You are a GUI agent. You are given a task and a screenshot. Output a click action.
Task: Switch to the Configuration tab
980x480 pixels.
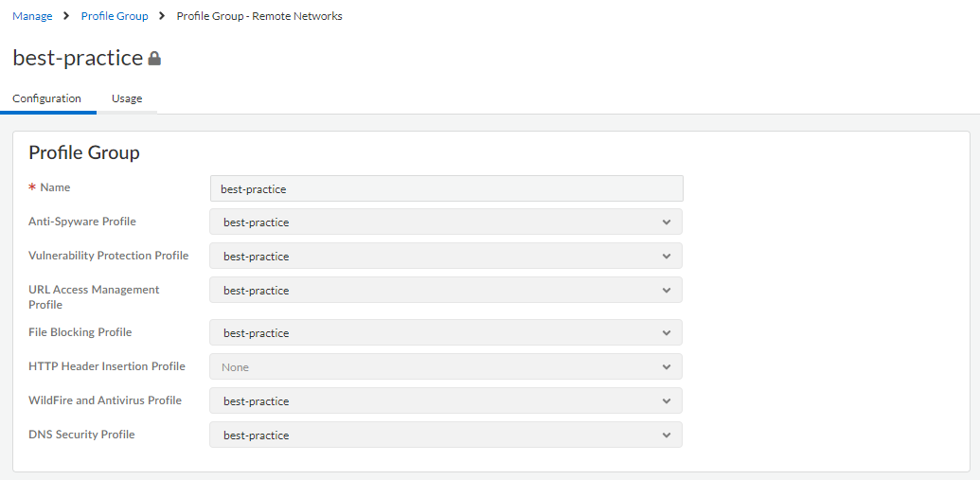(x=46, y=98)
